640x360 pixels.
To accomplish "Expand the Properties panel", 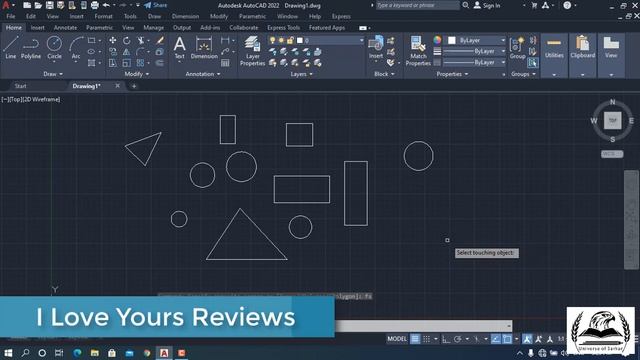I will [x=452, y=74].
